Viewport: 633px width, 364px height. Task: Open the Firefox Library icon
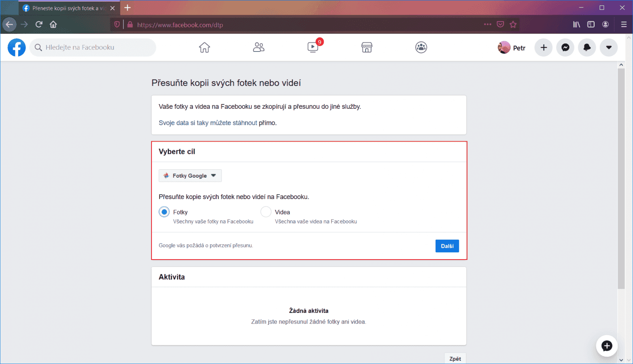click(576, 25)
